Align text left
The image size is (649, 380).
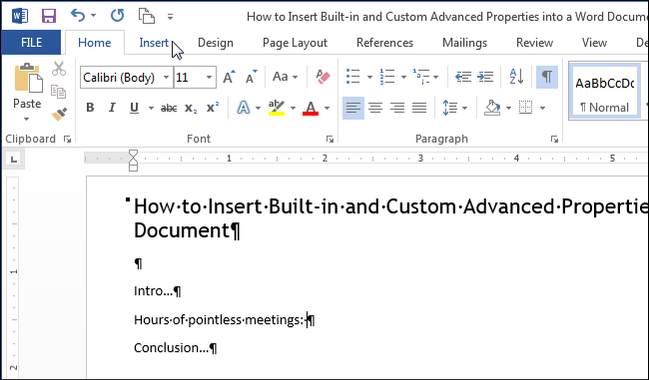tap(353, 108)
